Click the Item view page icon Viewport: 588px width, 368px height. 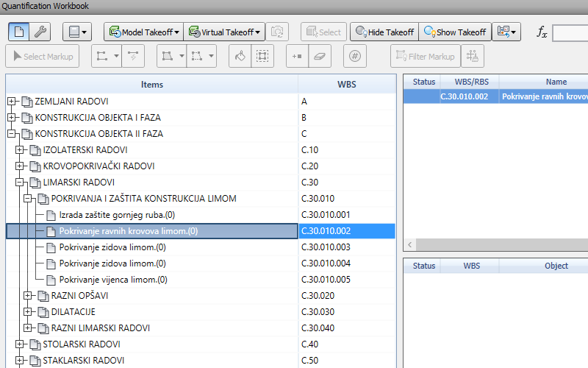19,32
